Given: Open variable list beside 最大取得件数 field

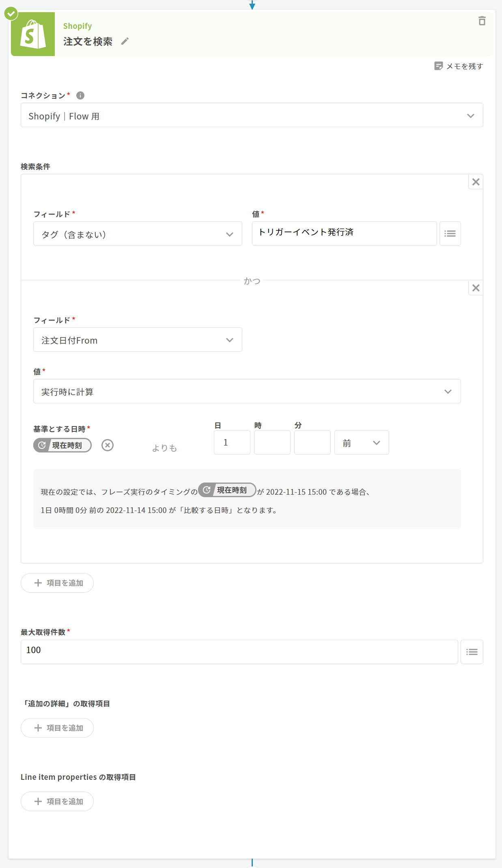Looking at the screenshot, I should (x=472, y=652).
